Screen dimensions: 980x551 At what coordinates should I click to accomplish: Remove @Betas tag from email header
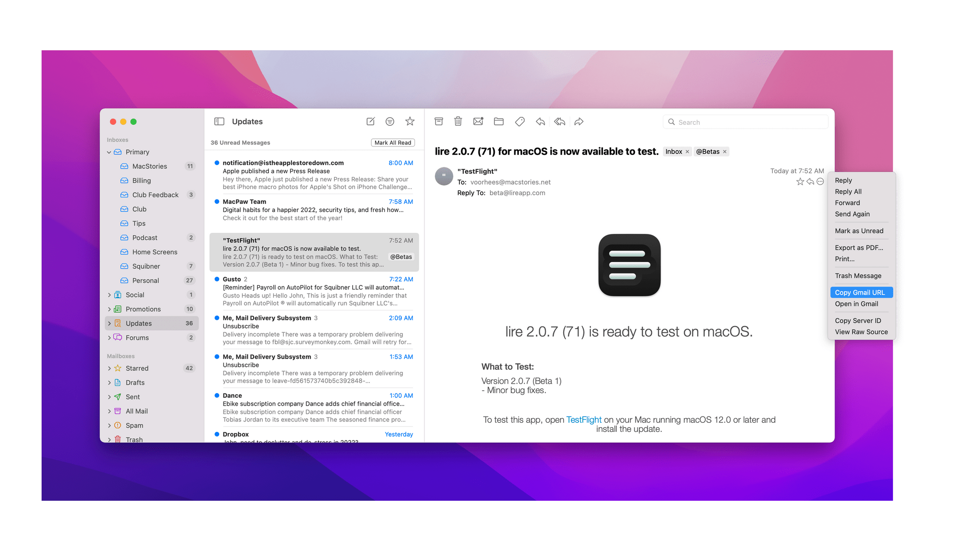point(726,152)
